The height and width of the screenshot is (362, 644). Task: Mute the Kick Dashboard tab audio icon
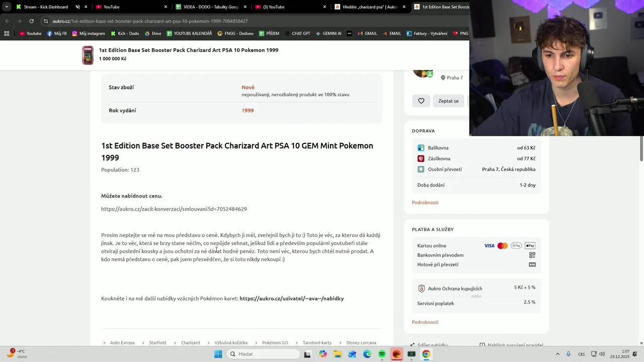77,7
